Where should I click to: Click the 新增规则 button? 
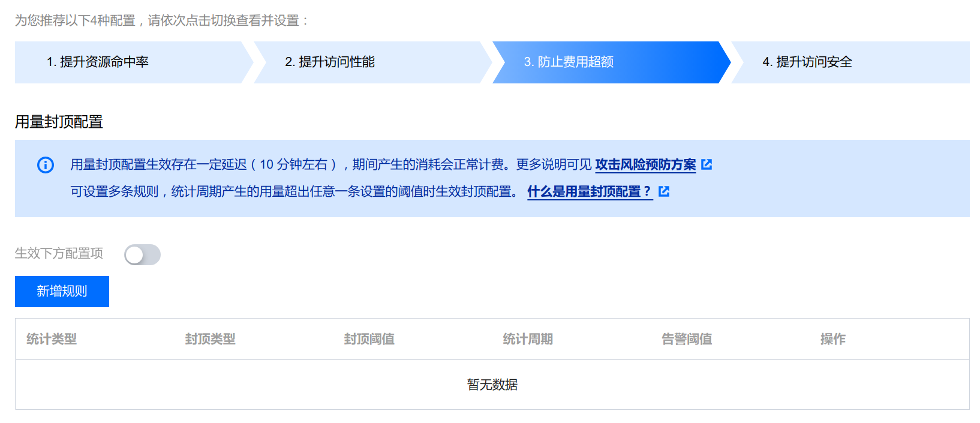[x=62, y=292]
